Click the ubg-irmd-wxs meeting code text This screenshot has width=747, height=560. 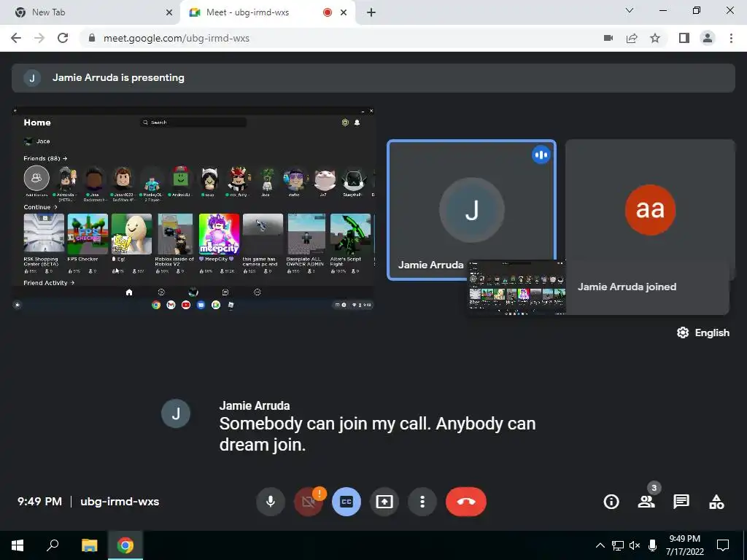[120, 502]
